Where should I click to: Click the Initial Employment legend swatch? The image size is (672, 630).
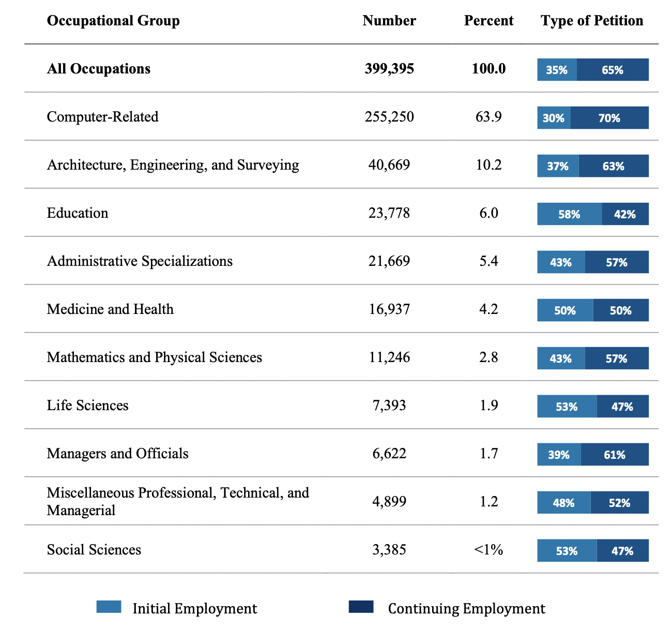pyautogui.click(x=109, y=607)
